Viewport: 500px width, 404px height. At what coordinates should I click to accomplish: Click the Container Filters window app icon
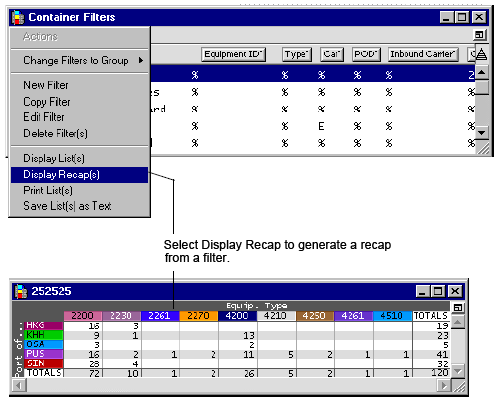[18, 17]
